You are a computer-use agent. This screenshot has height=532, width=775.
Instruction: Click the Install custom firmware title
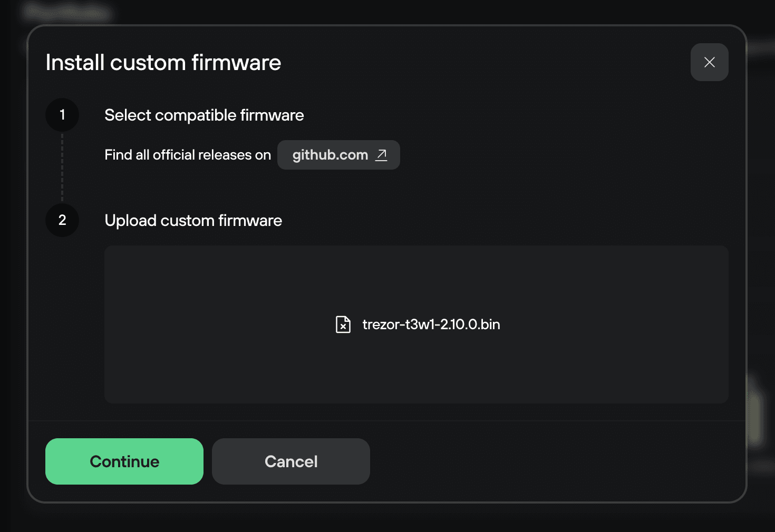tap(163, 62)
